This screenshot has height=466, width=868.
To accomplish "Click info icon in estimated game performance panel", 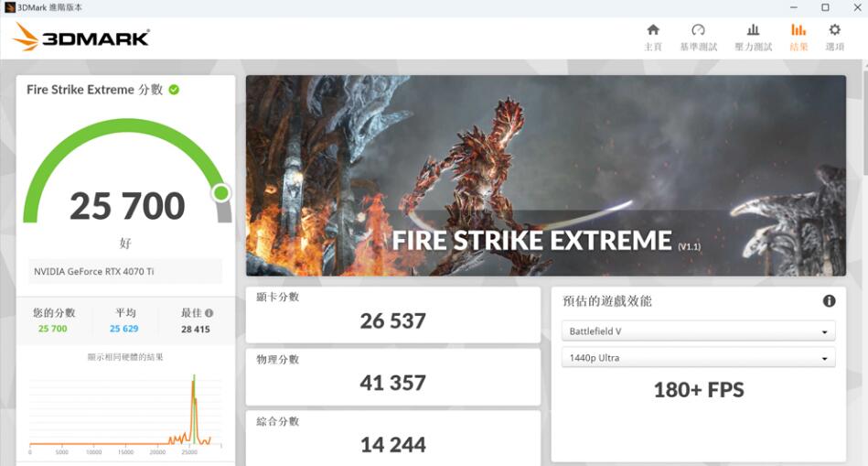I will click(829, 301).
